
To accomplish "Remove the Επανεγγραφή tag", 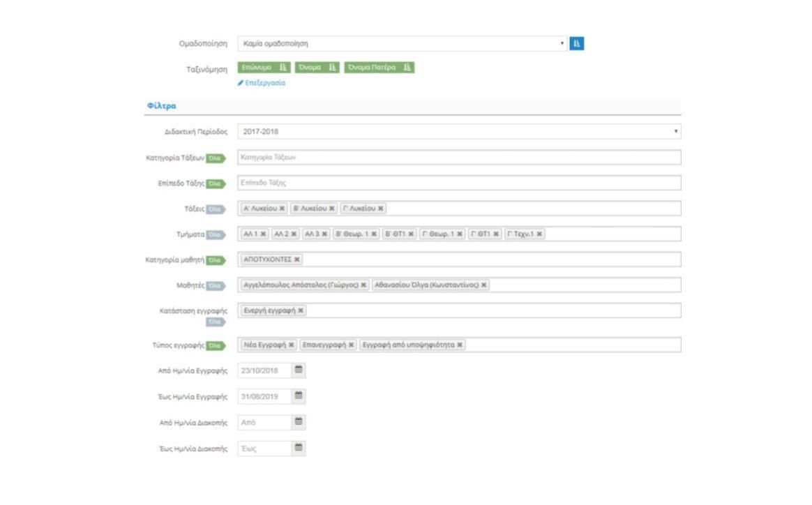I will [x=351, y=345].
